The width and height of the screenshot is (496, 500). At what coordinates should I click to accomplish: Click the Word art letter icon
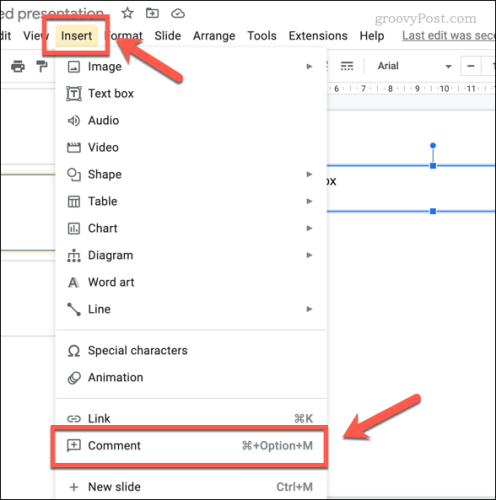coord(73,283)
